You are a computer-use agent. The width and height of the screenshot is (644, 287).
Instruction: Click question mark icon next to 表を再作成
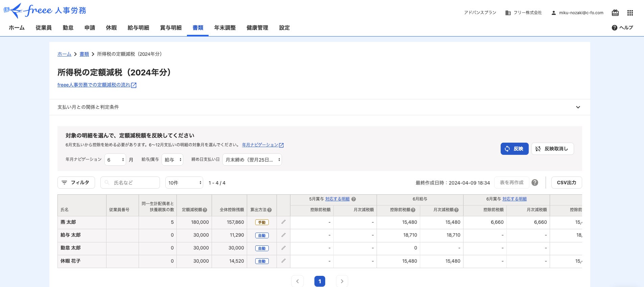pos(535,183)
